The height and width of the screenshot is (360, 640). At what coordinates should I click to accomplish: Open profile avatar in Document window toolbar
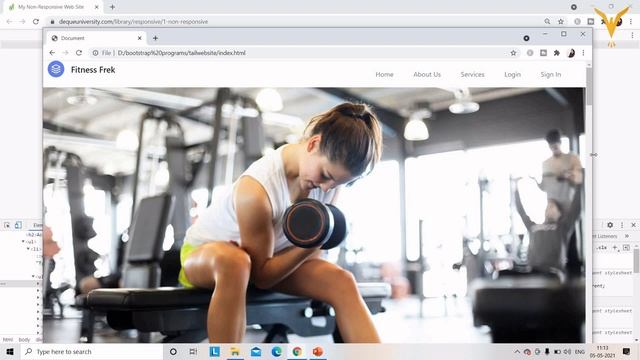tap(571, 53)
